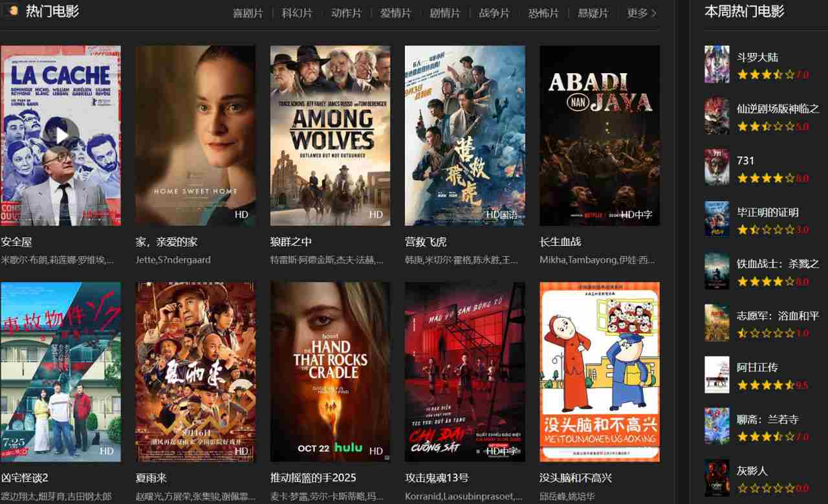The height and width of the screenshot is (504, 828).
Task: Click the play icon on La Cache poster
Action: (61, 135)
